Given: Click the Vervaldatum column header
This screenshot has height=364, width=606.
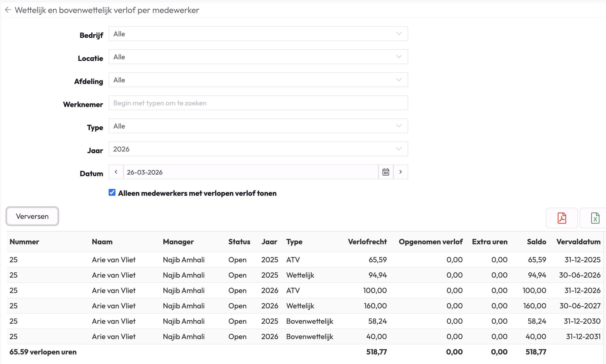Looking at the screenshot, I should (578, 242).
